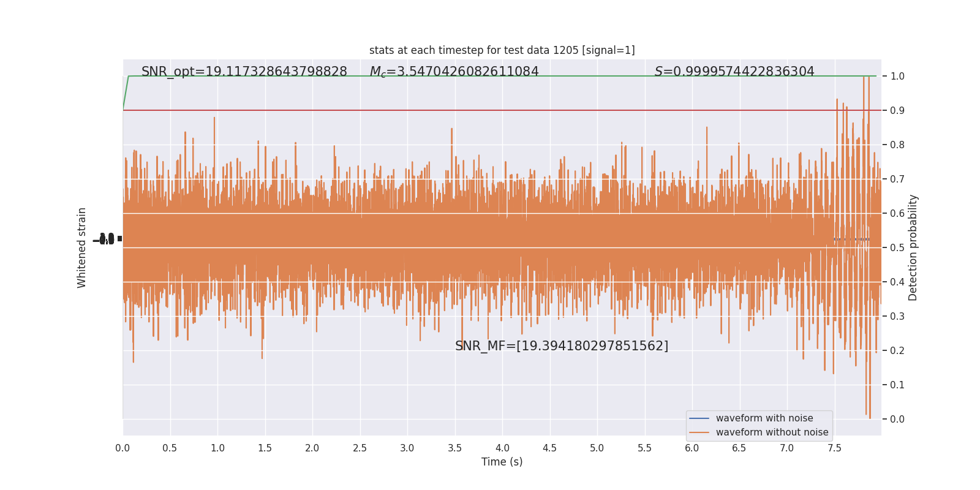
Task: Click the 0.9 tick on the probability axis
Action: (x=897, y=111)
